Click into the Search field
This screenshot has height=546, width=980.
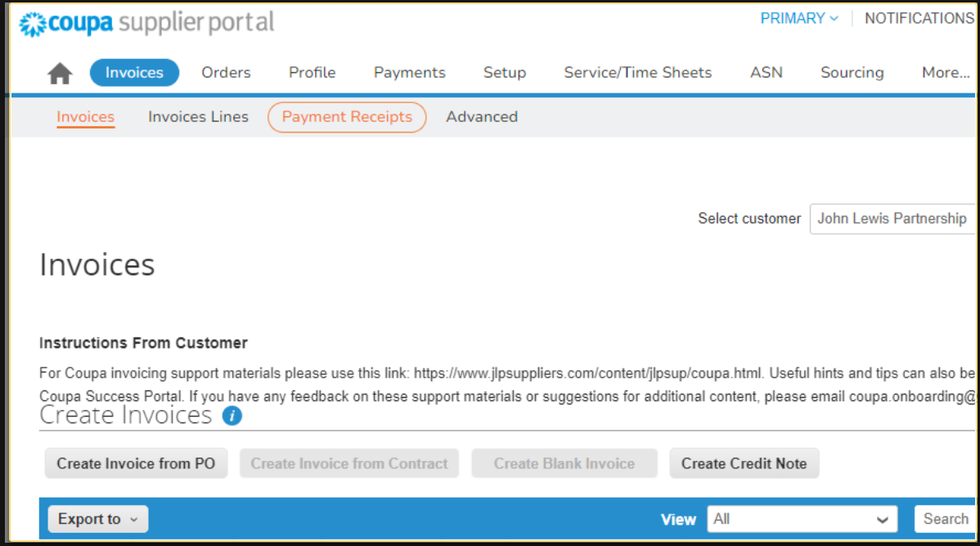(x=945, y=519)
